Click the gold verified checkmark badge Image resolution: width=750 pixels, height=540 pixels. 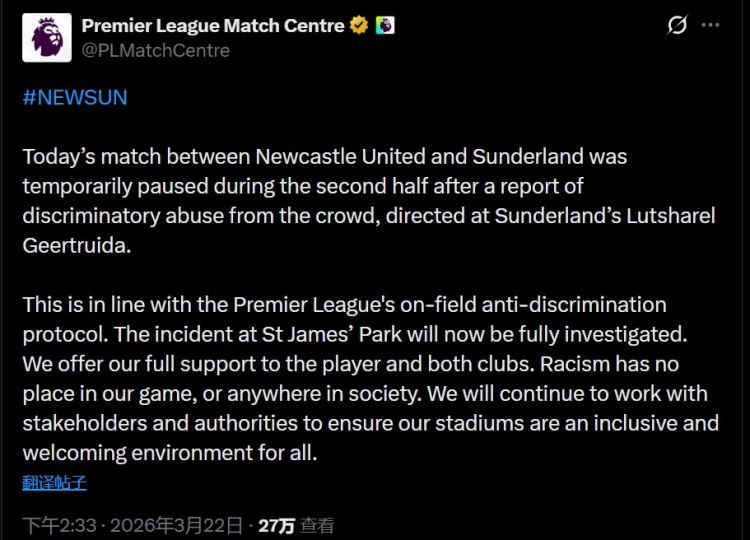[359, 25]
